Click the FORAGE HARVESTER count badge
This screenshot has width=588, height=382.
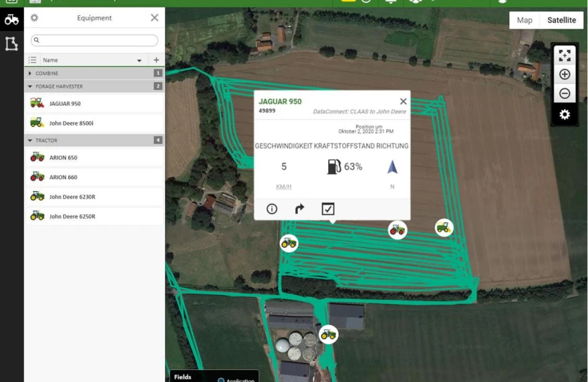[158, 87]
